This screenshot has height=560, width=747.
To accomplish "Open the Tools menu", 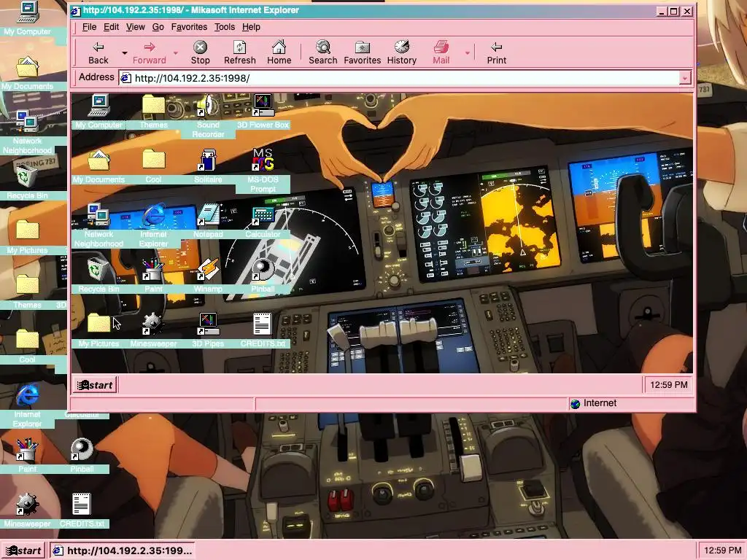I will point(225,27).
